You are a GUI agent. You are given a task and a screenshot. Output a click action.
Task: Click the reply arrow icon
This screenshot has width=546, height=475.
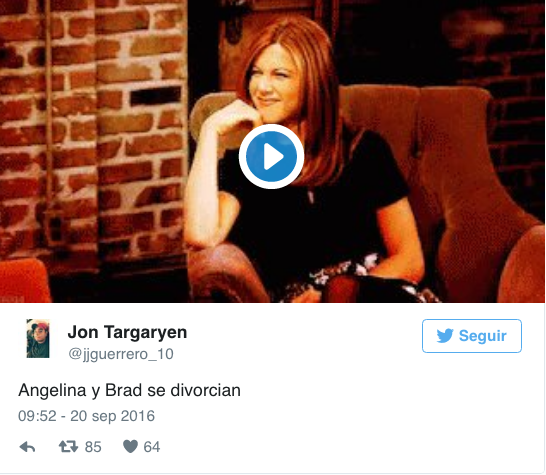(x=27, y=447)
